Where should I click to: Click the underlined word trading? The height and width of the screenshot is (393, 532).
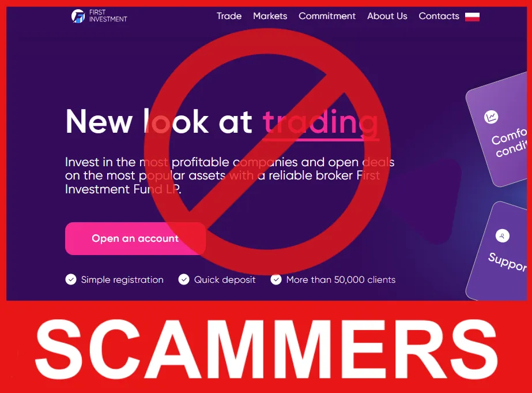(x=320, y=123)
